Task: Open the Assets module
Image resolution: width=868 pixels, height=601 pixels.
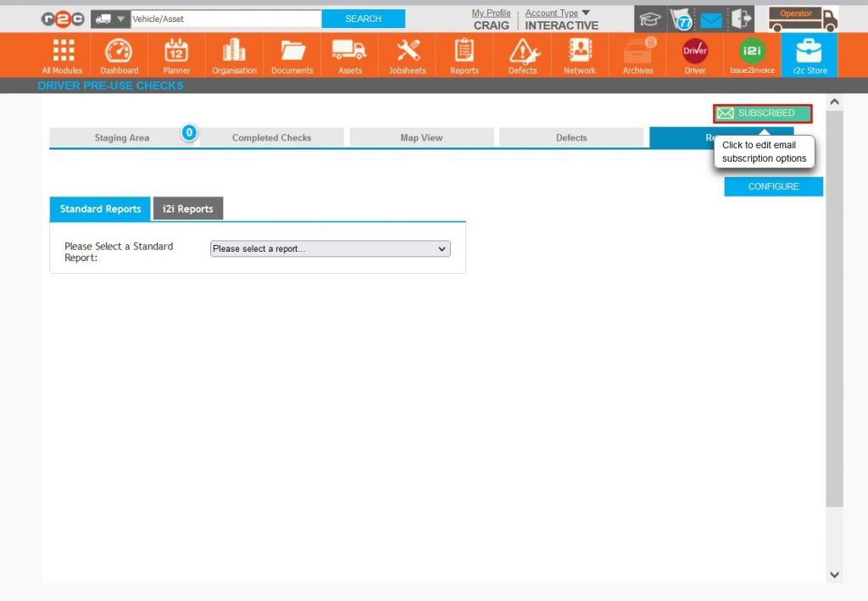Action: click(349, 54)
